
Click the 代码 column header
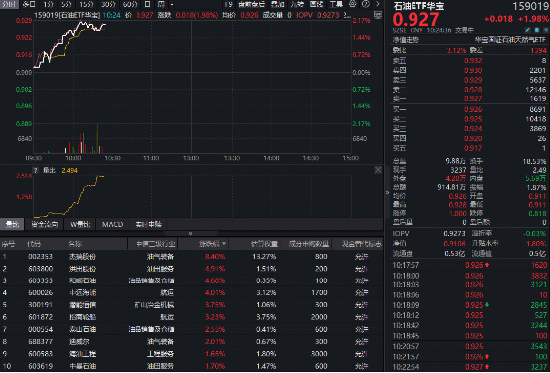pyautogui.click(x=34, y=244)
